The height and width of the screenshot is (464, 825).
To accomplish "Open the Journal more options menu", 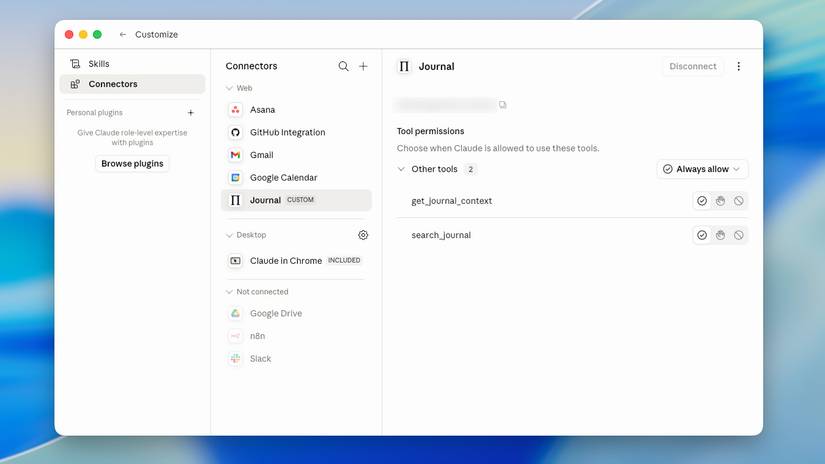I will point(738,66).
